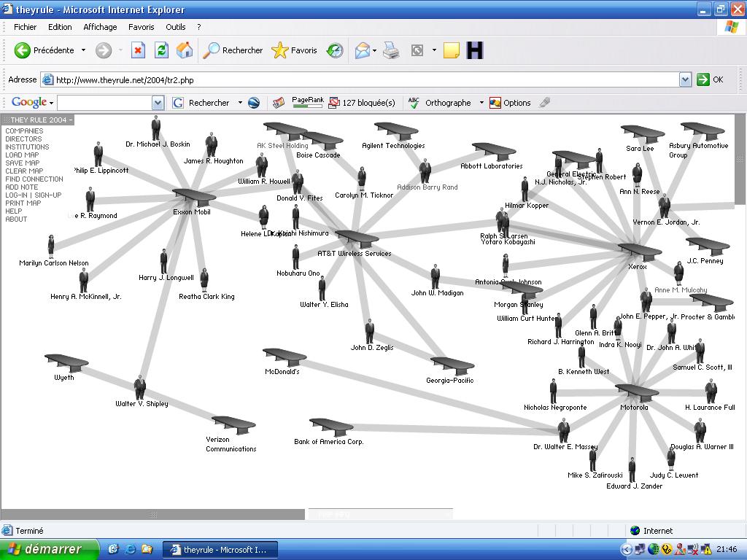The width and height of the screenshot is (747, 560).
Task: Open Google toolbar Options
Action: (x=510, y=102)
